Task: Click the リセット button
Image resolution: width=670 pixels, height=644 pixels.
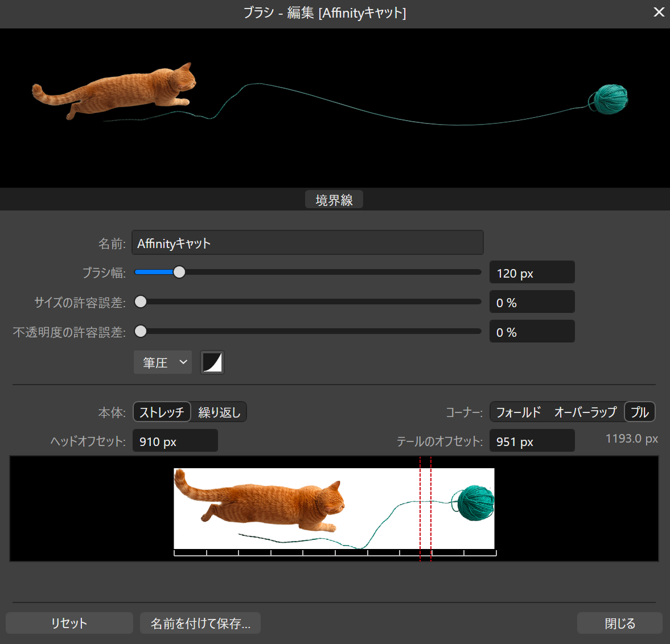Action: point(69,623)
